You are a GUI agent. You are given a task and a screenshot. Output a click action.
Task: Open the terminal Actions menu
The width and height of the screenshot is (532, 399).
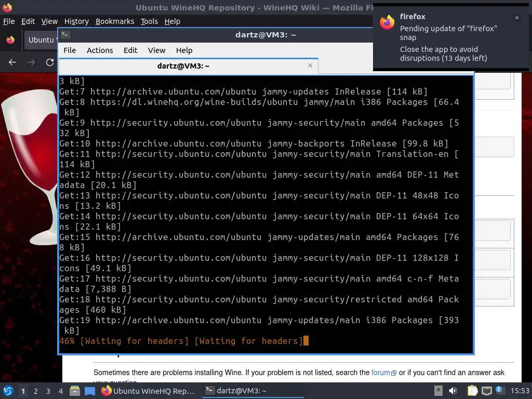100,50
